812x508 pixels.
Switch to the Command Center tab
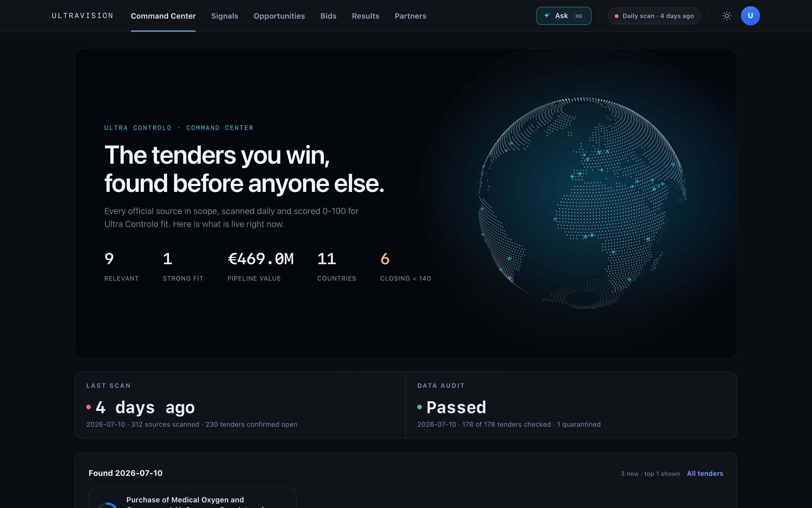(x=163, y=16)
